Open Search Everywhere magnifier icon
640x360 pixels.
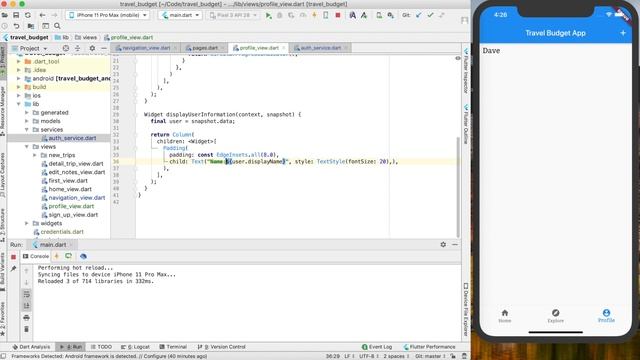(x=57, y=26)
